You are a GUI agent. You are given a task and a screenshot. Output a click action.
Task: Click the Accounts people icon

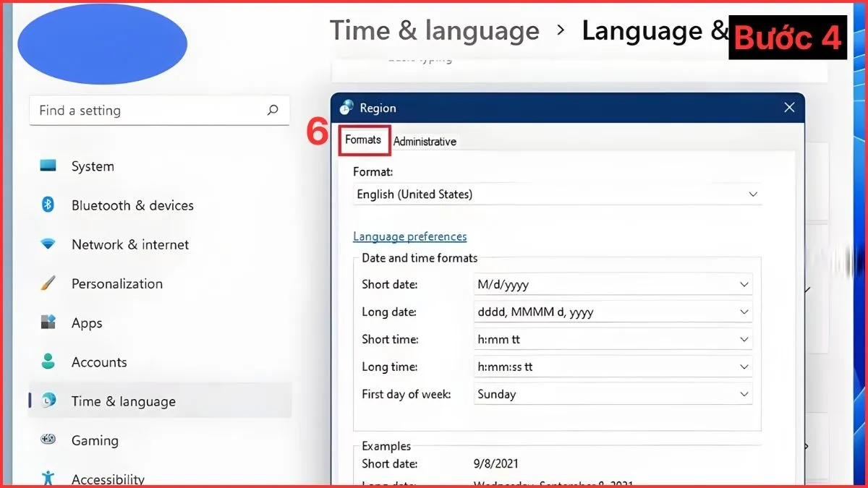pos(48,361)
